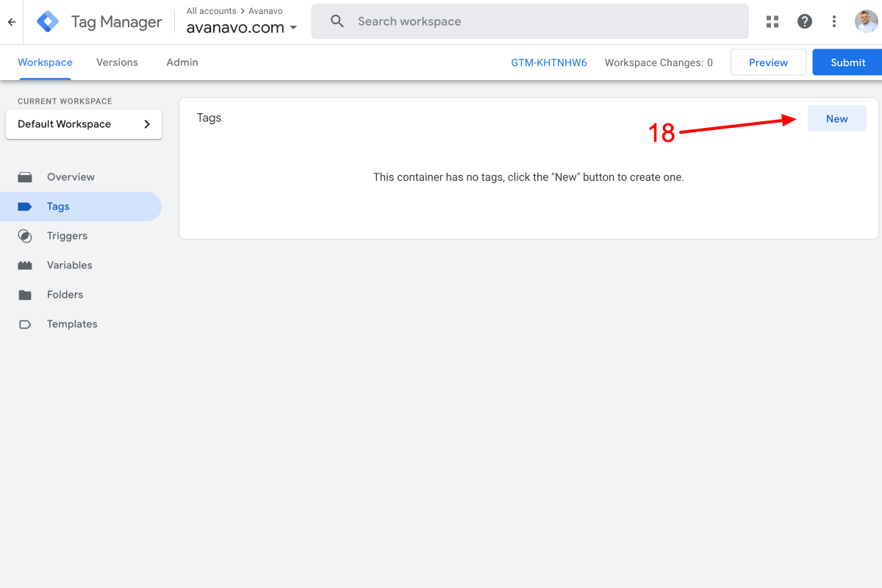The height and width of the screenshot is (588, 882).
Task: Click the Tag Manager diamond logo
Action: click(x=47, y=21)
